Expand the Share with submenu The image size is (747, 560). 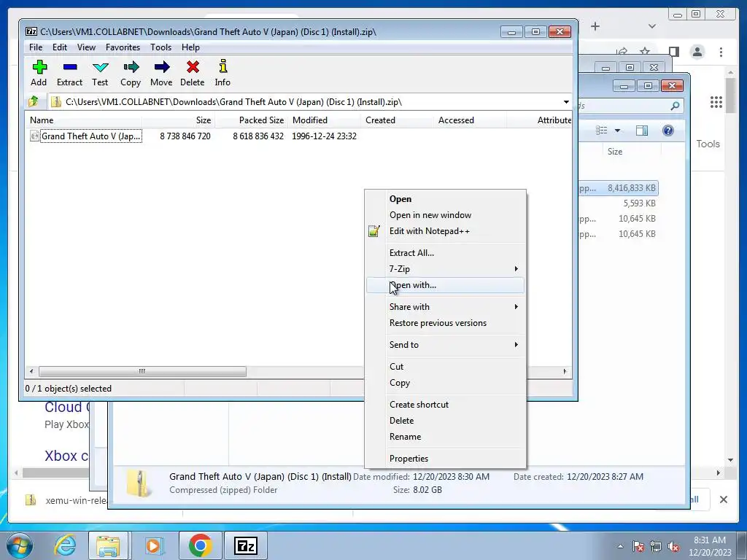[x=445, y=307]
